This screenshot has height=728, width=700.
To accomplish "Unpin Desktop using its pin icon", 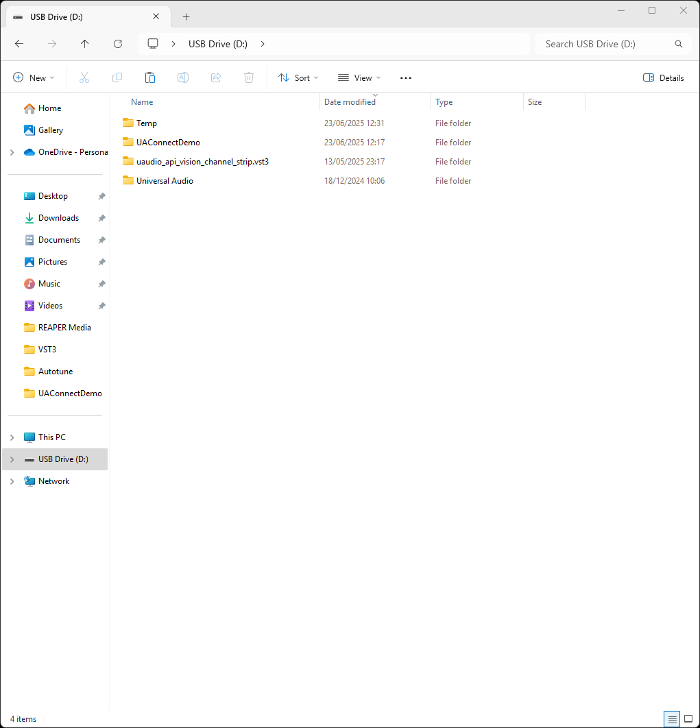I will [x=101, y=196].
